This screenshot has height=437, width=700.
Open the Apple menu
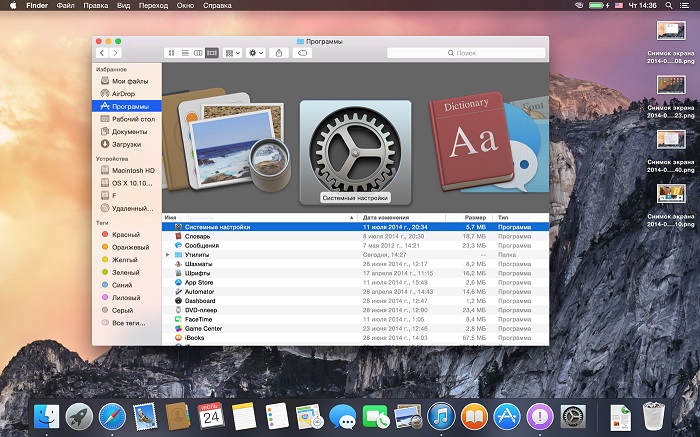tap(13, 5)
